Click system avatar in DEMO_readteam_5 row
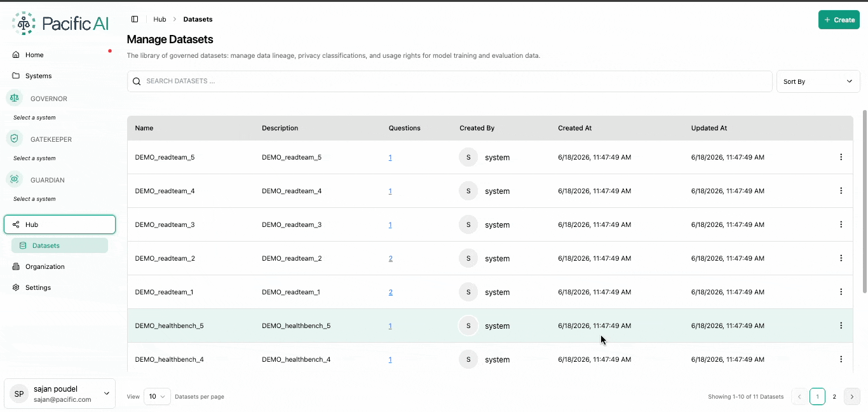The height and width of the screenshot is (412, 868). coord(468,157)
